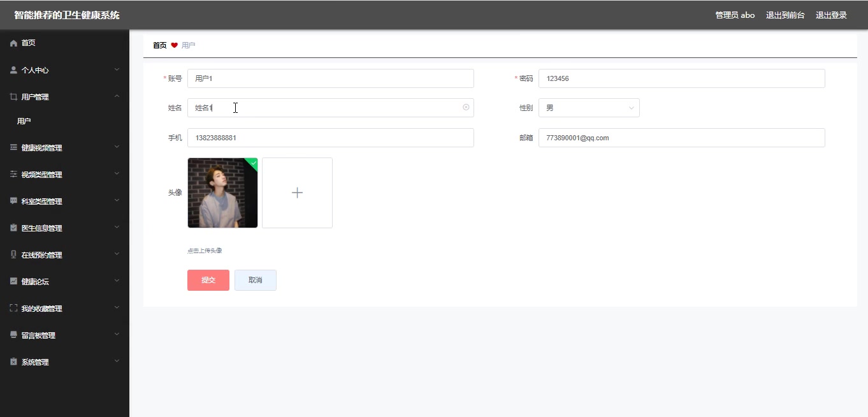Click the 智能推荐的卫生健康系统 title
868x417 pixels.
tap(67, 15)
